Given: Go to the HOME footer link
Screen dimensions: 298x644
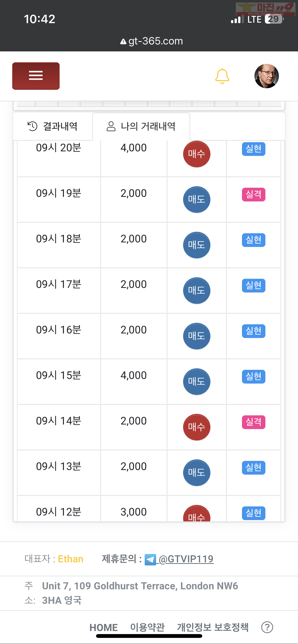Looking at the screenshot, I should tap(103, 627).
